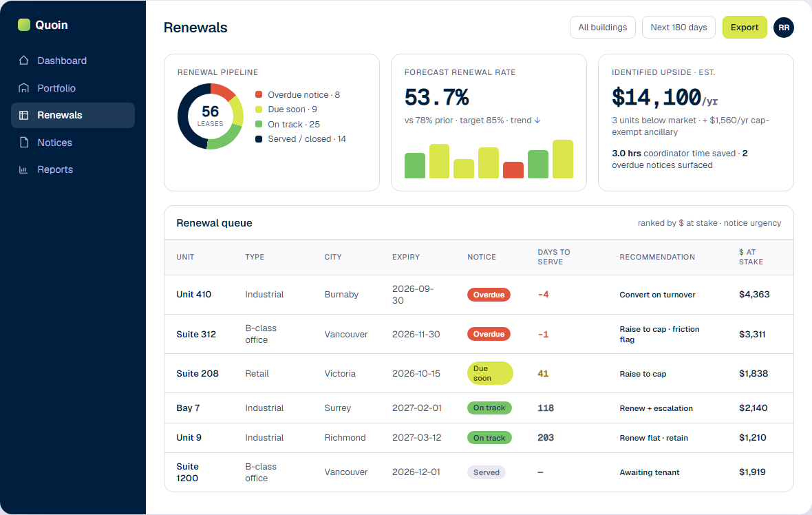Click Raise to cap · friction flag recommendation
The width and height of the screenshot is (812, 515).
(659, 334)
